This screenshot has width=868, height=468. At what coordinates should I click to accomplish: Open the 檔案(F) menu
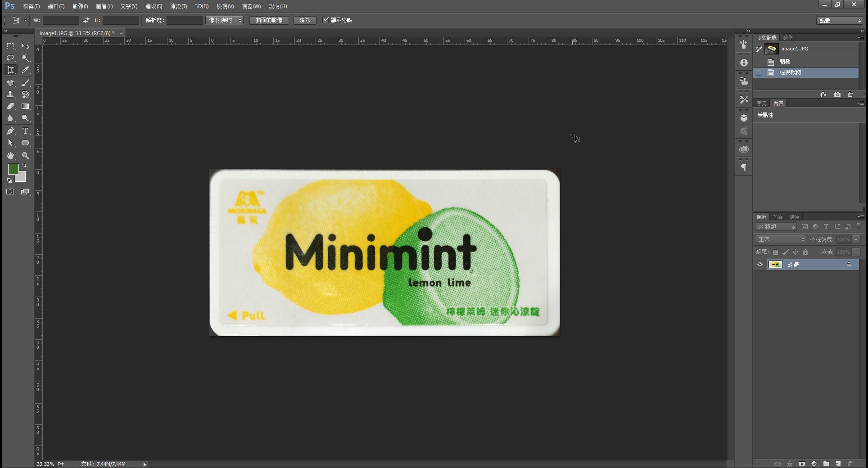pos(31,6)
